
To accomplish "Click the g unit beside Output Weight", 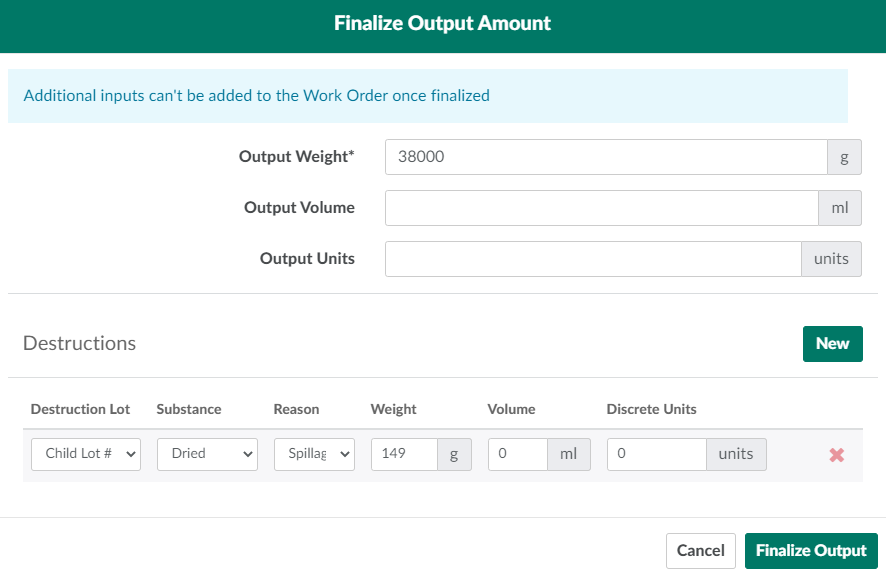I will (844, 157).
